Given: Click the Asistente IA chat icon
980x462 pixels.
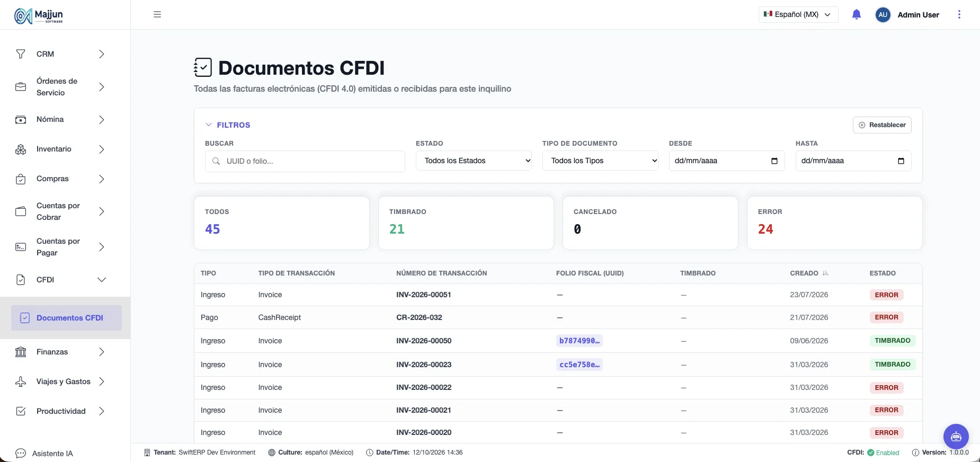Looking at the screenshot, I should click(21, 454).
